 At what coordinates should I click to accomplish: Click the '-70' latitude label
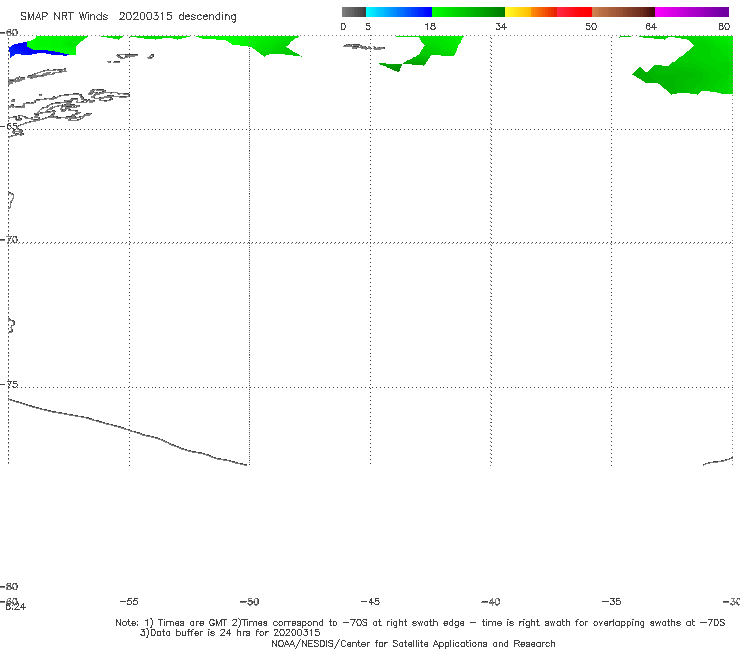click(x=10, y=240)
